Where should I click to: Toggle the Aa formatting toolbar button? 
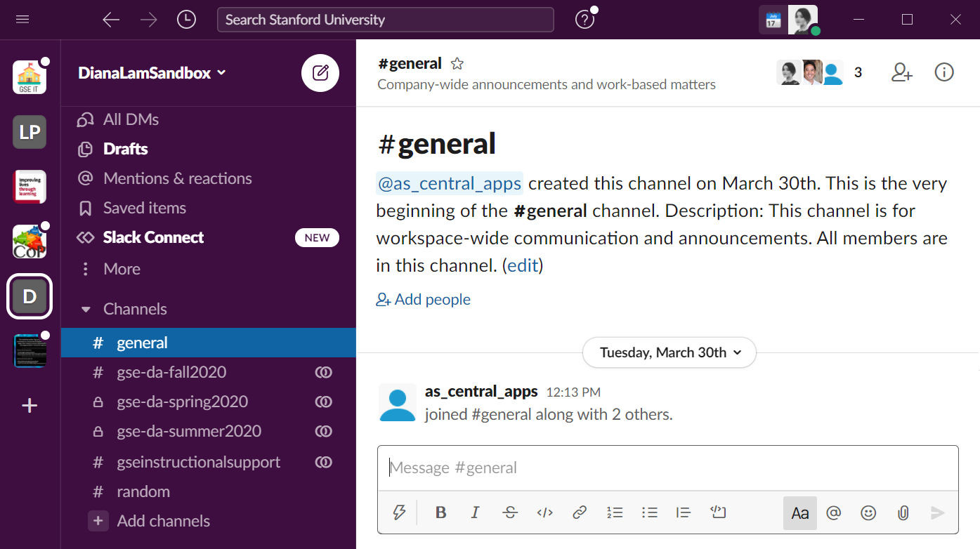coord(800,513)
